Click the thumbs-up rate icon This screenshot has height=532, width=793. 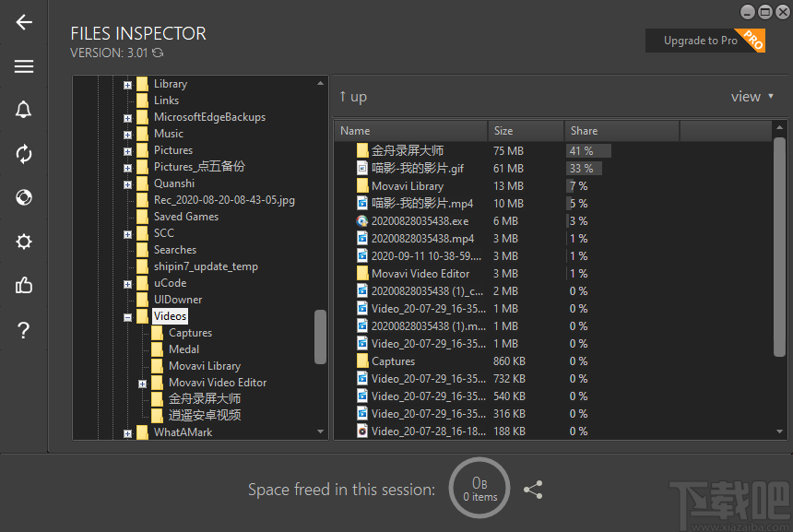coord(24,286)
